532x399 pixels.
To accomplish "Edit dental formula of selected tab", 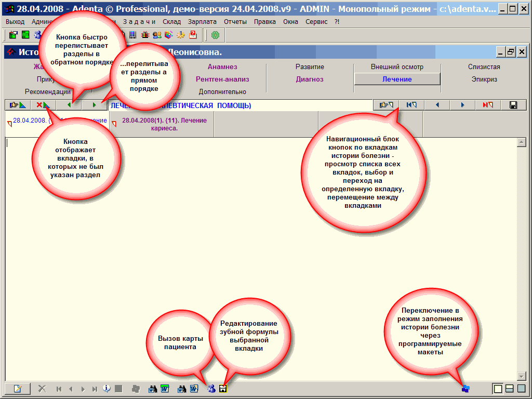I will pyautogui.click(x=223, y=388).
